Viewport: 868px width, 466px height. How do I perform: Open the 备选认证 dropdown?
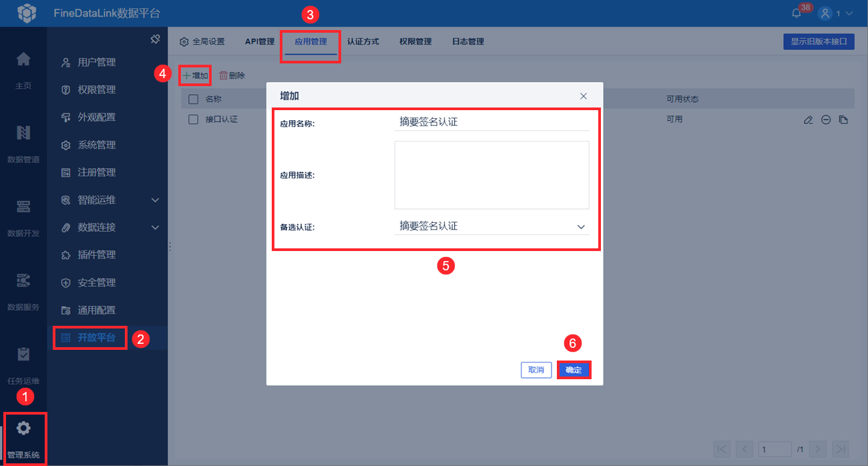click(491, 226)
